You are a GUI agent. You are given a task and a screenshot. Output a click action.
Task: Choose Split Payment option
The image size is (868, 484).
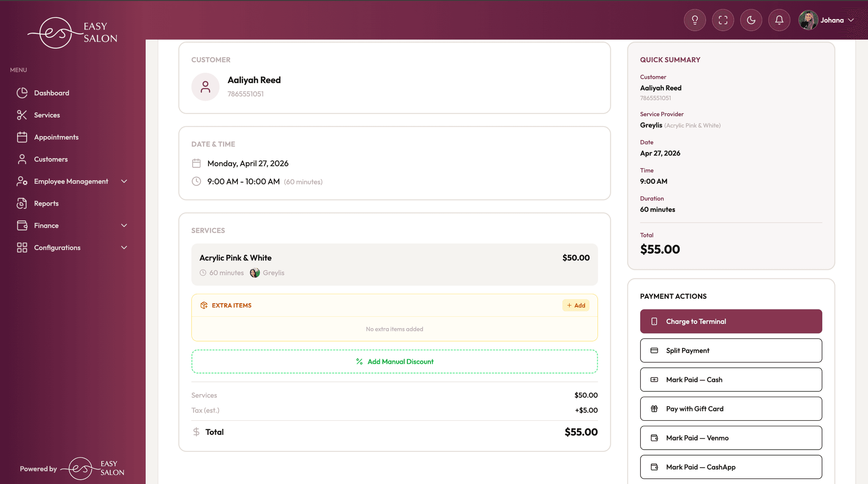click(x=731, y=350)
